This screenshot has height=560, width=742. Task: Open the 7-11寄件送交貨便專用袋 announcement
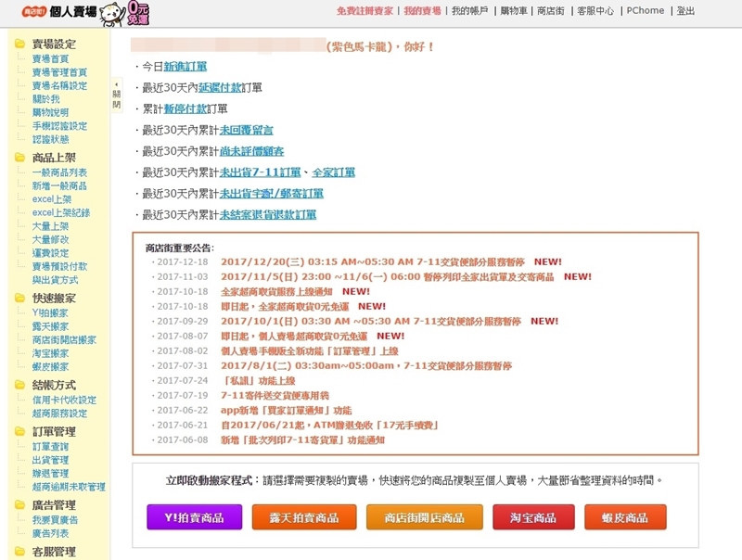[x=275, y=395]
